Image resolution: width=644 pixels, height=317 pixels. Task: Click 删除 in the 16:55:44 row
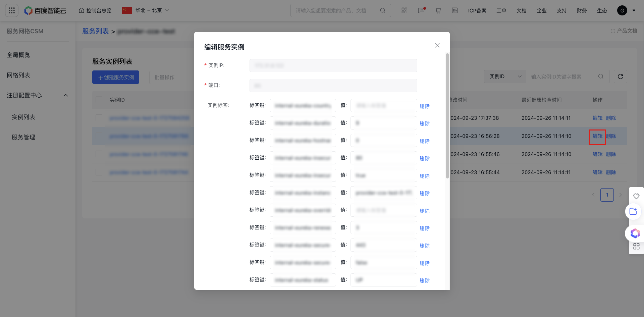pyautogui.click(x=611, y=172)
